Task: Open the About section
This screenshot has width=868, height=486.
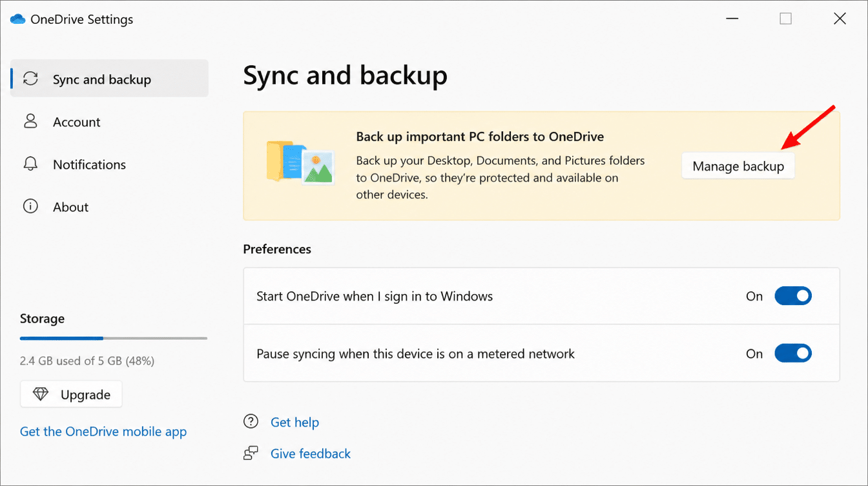Action: point(109,207)
